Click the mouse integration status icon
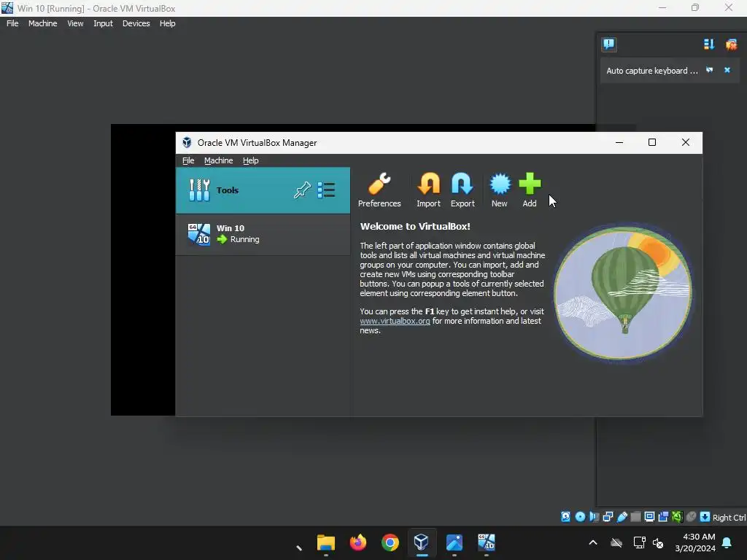Image resolution: width=747 pixels, height=560 pixels. coord(692,517)
